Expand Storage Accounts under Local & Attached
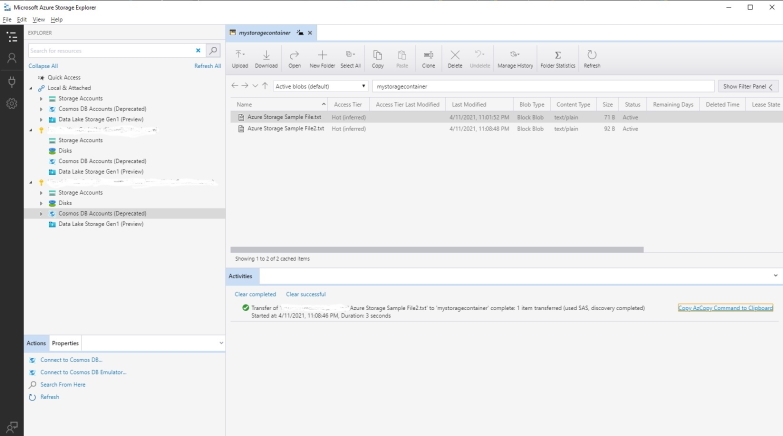Viewport: 783px width, 436px height. (x=41, y=99)
